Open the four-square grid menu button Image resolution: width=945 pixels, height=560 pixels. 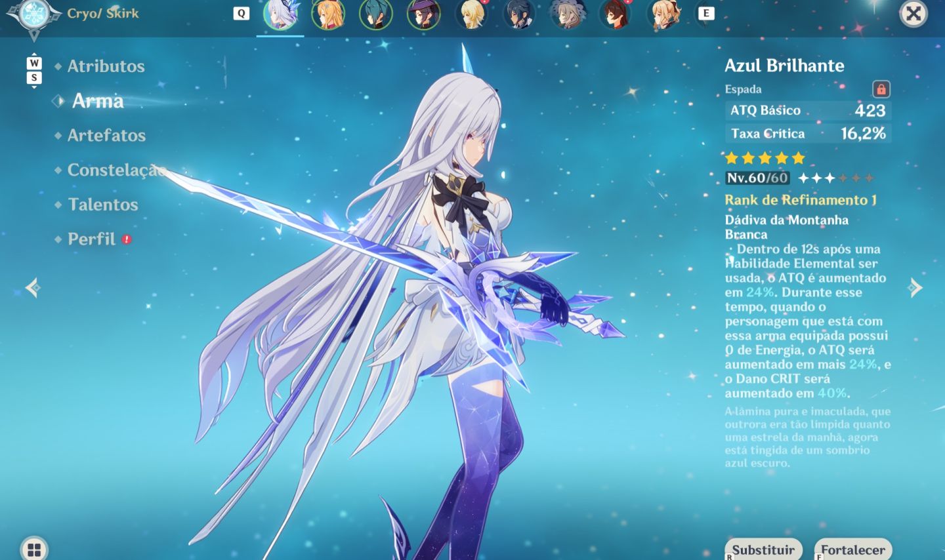(x=34, y=549)
